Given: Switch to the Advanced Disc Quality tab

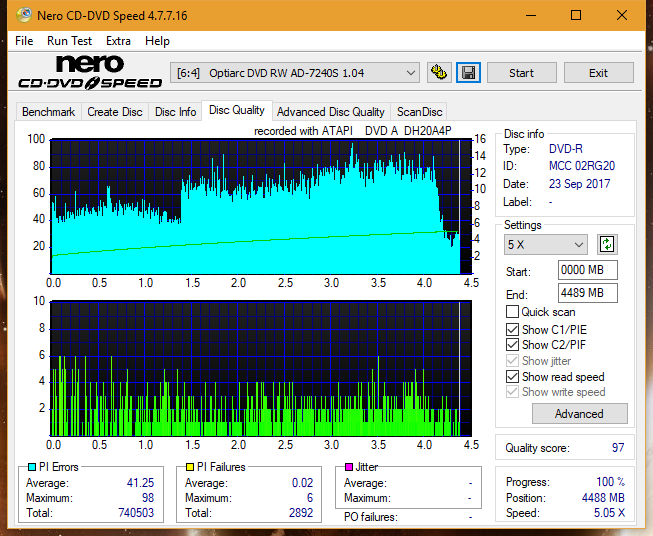Looking at the screenshot, I should click(331, 112).
